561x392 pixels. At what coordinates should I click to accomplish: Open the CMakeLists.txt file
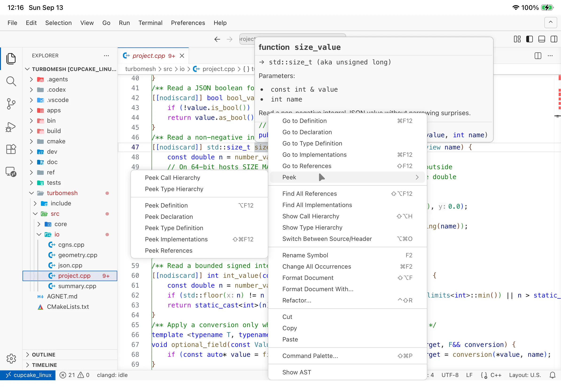[70, 307]
